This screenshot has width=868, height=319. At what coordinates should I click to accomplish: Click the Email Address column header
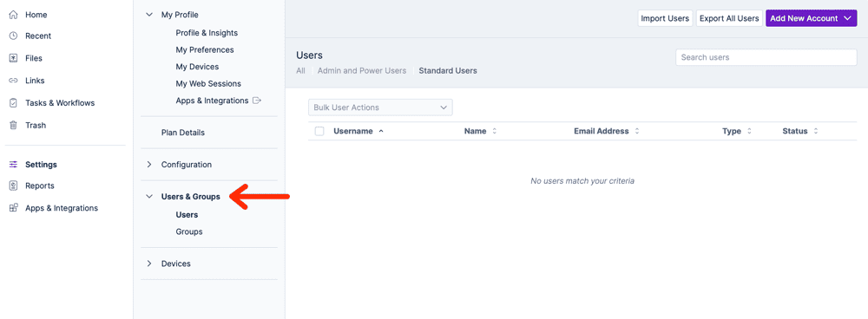click(602, 132)
